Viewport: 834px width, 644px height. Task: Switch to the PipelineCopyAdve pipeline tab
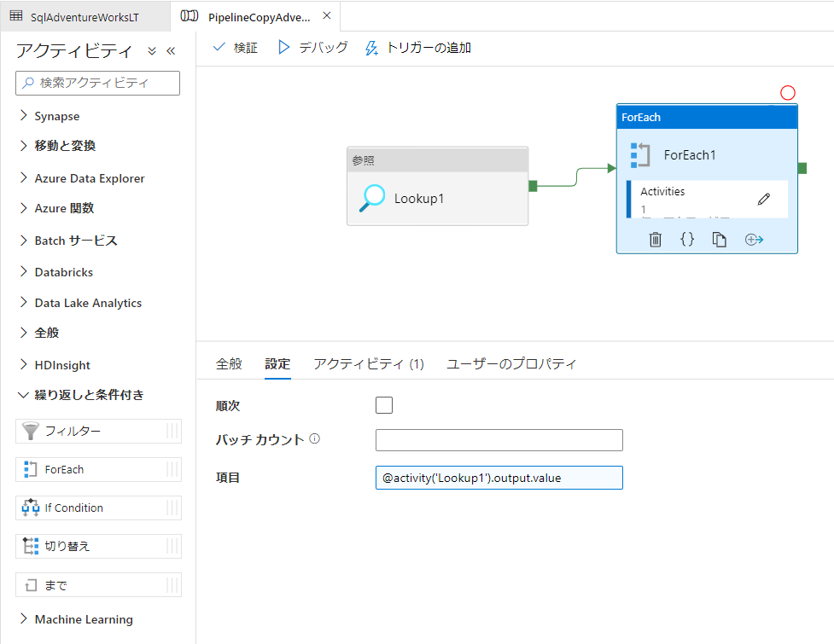tap(259, 17)
